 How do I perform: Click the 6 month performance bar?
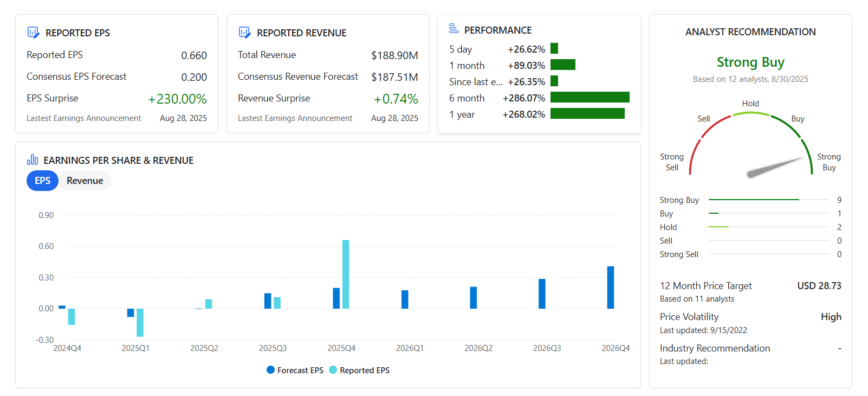pyautogui.click(x=590, y=98)
